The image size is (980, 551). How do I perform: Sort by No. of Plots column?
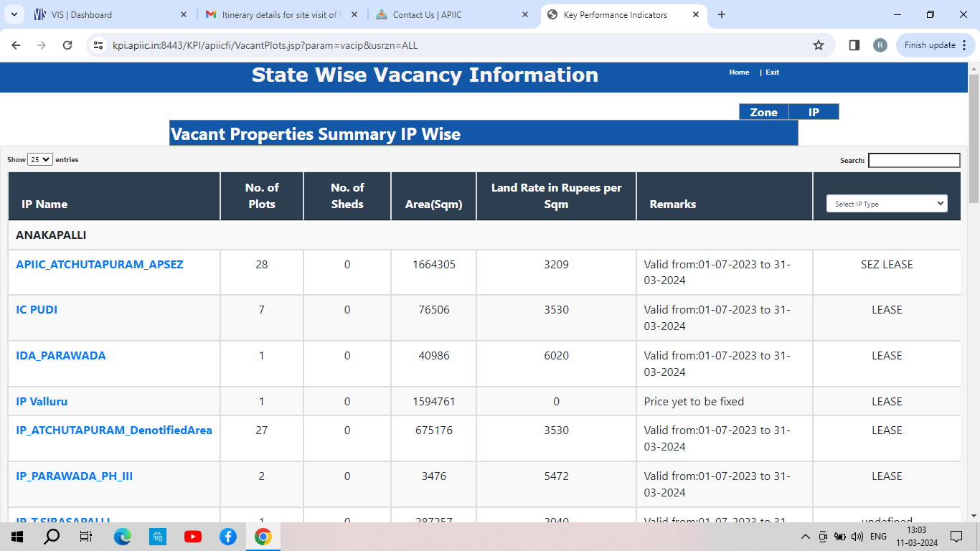(262, 196)
